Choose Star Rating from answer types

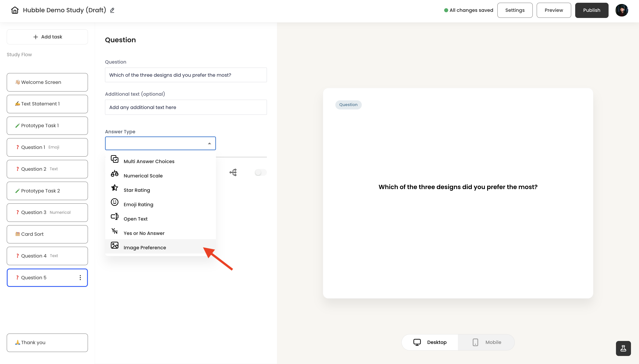(x=137, y=190)
